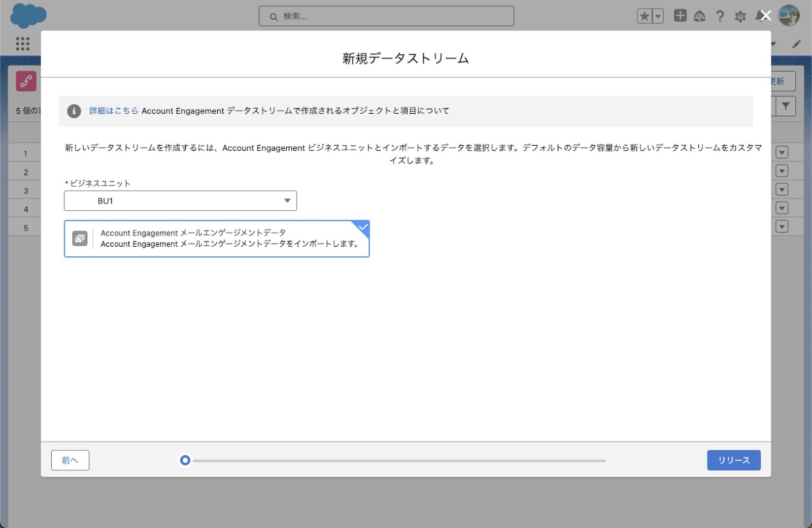Screen dimensions: 812x528
Task: Open the 詳細はこちら link
Action: pos(114,111)
